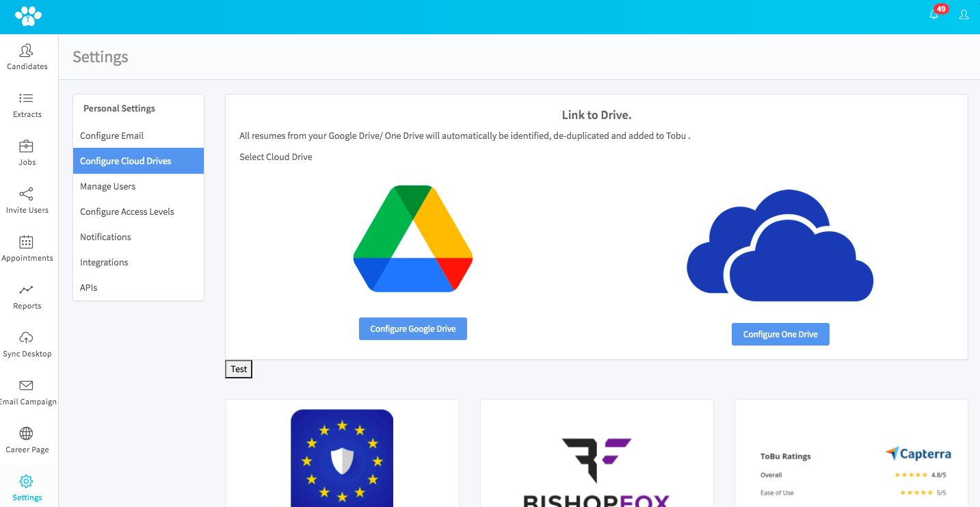The height and width of the screenshot is (507, 980).
Task: Open Configure Access Levels
Action: point(138,211)
